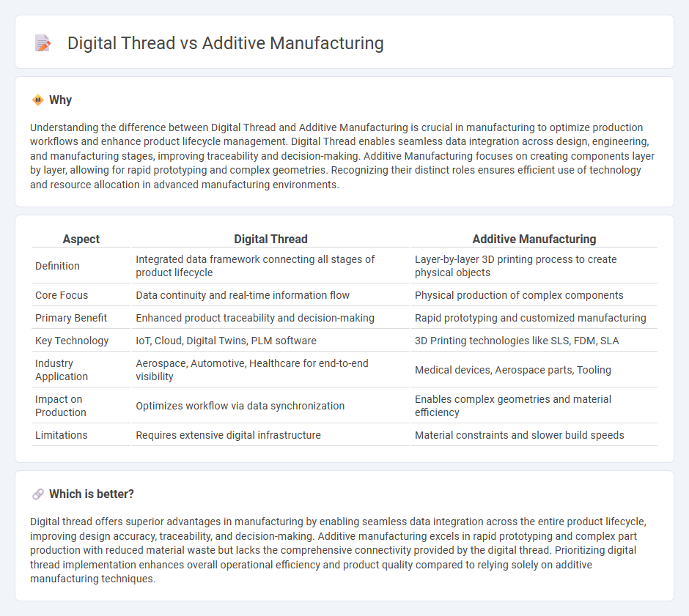Image resolution: width=689 pixels, height=616 pixels.
Task: Click cell 'Requires extensive digital infrastructure'
Action: coord(270,436)
